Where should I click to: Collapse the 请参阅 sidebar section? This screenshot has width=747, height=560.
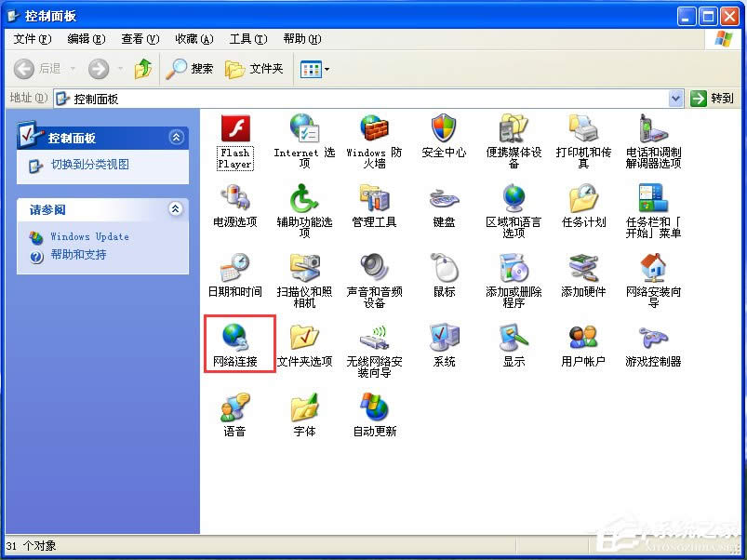pos(176,209)
